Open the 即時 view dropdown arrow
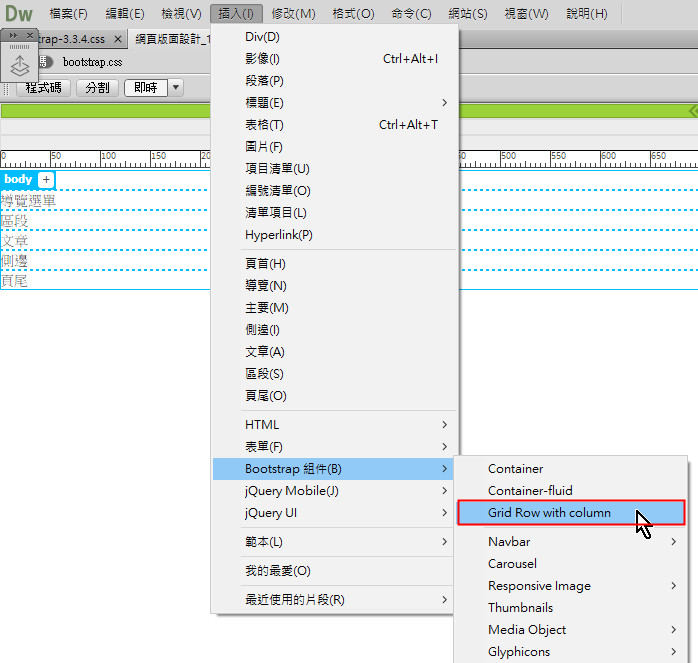Image resolution: width=698 pixels, height=663 pixels. [x=176, y=88]
